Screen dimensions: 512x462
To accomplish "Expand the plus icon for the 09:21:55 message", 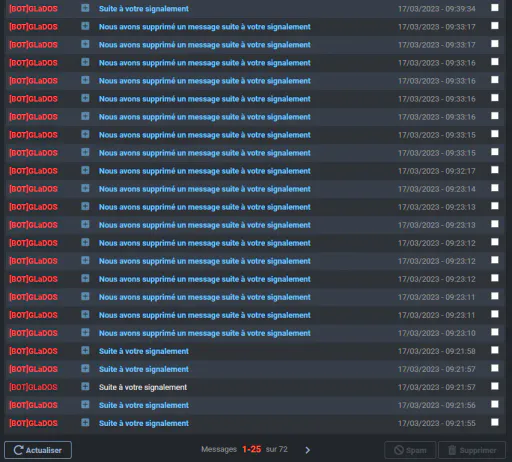I will [85, 423].
